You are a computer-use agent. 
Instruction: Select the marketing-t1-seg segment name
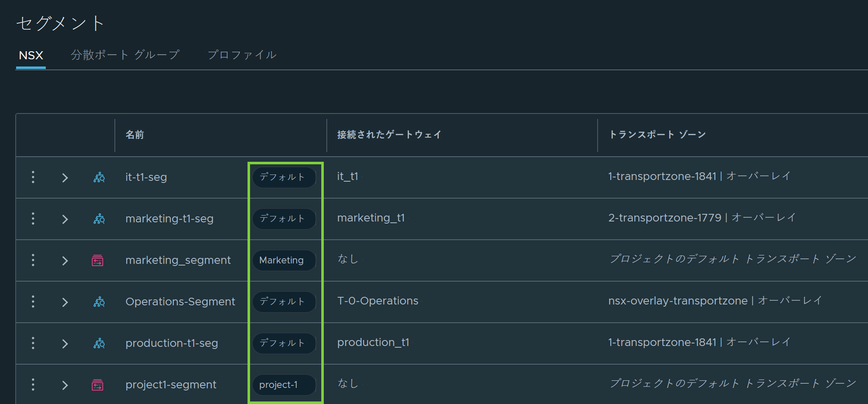point(170,219)
